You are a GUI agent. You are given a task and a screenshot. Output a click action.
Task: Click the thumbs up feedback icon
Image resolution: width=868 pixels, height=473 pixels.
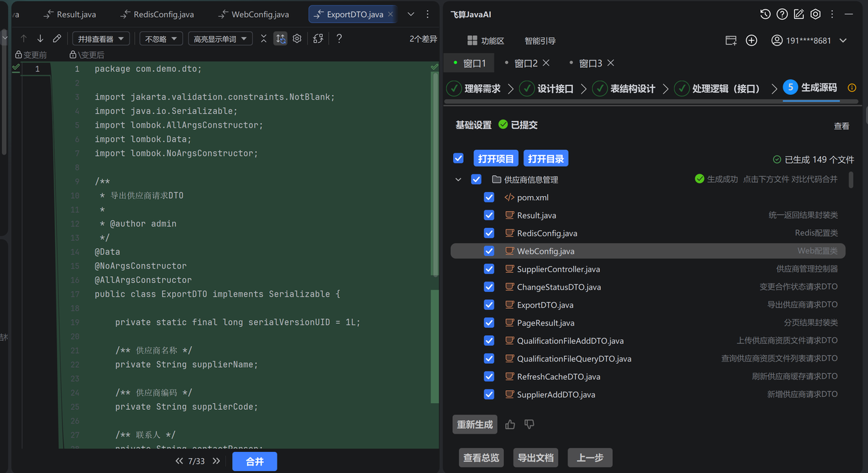pos(510,425)
